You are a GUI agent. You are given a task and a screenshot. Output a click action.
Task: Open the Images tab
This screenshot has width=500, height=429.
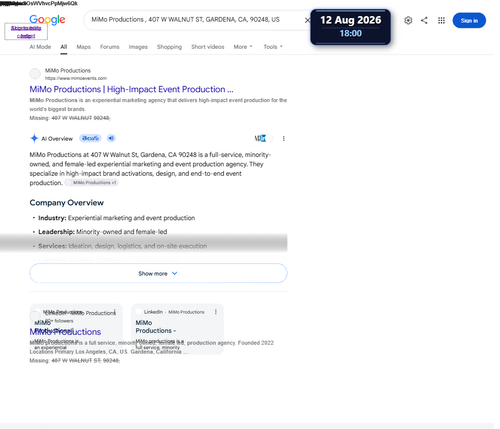(x=138, y=47)
